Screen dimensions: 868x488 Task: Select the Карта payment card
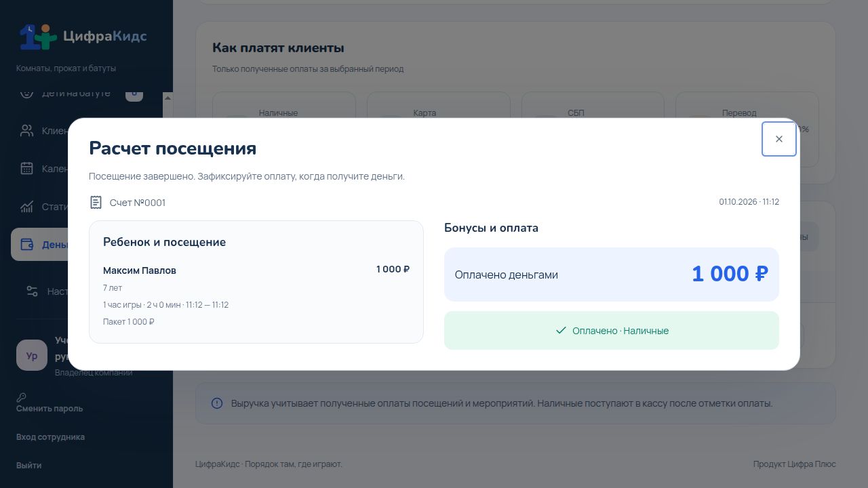tap(439, 129)
